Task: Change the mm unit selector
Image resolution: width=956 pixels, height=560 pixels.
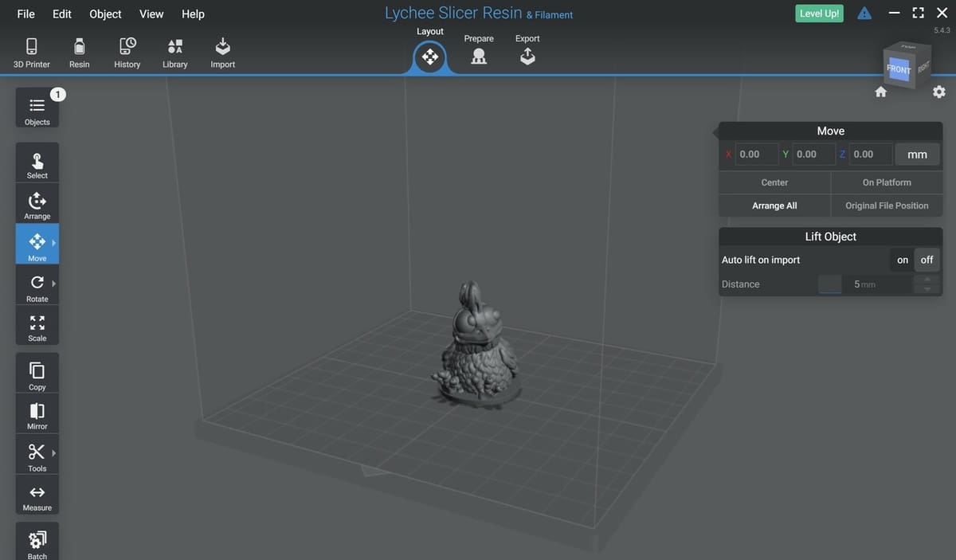Action: [918, 155]
